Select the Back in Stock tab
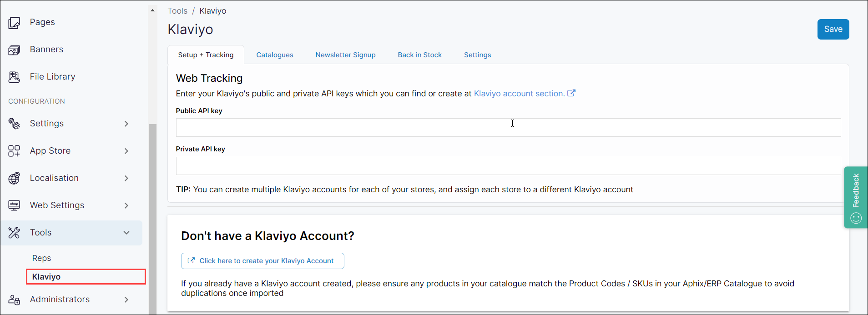The width and height of the screenshot is (868, 315). pyautogui.click(x=419, y=55)
